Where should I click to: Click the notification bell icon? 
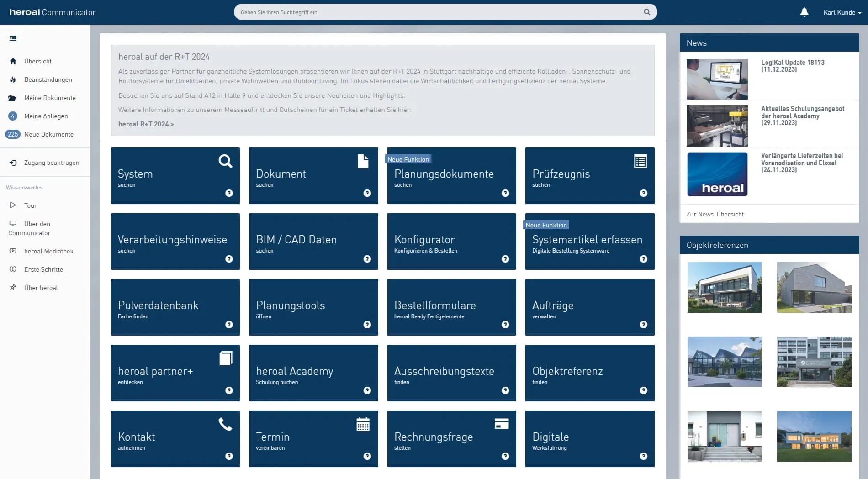tap(804, 12)
